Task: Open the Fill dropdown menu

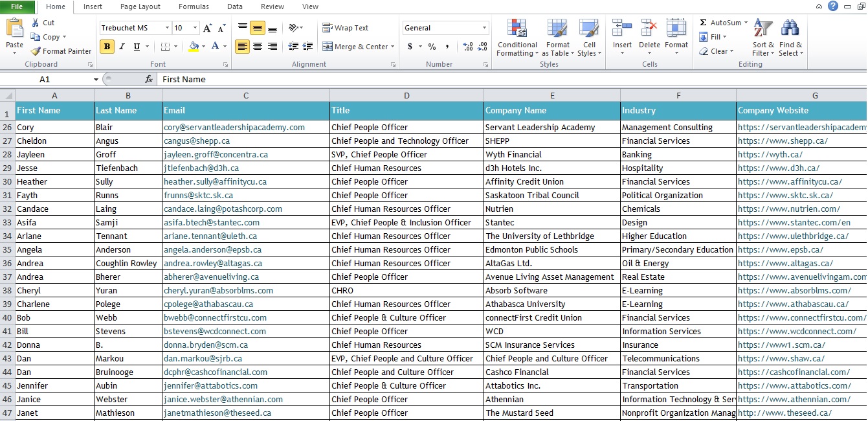Action: (x=713, y=37)
